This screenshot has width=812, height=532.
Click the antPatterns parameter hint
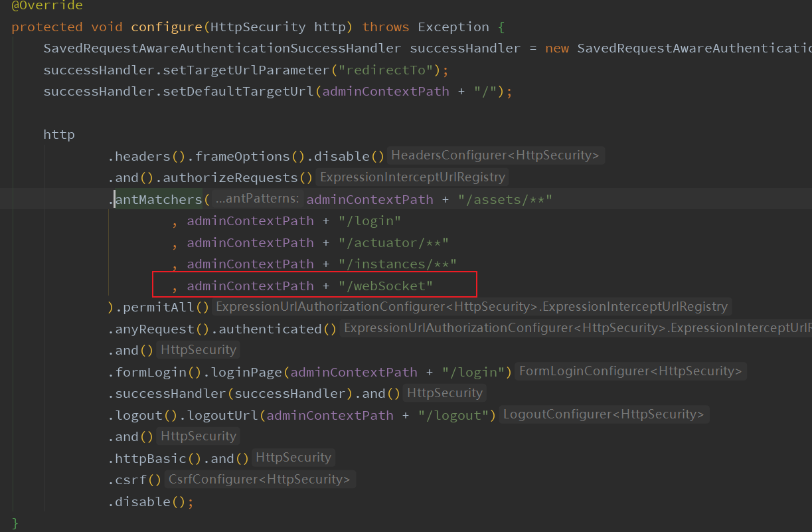tap(254, 199)
